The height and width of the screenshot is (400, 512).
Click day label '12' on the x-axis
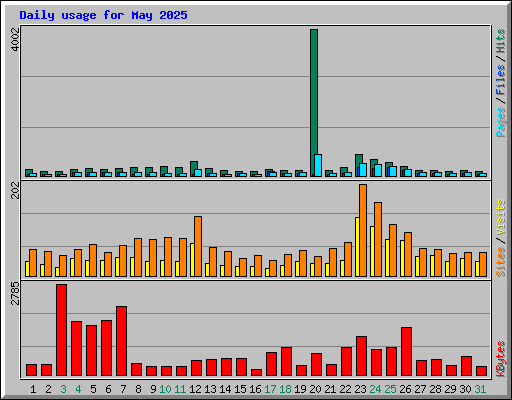[195, 389]
